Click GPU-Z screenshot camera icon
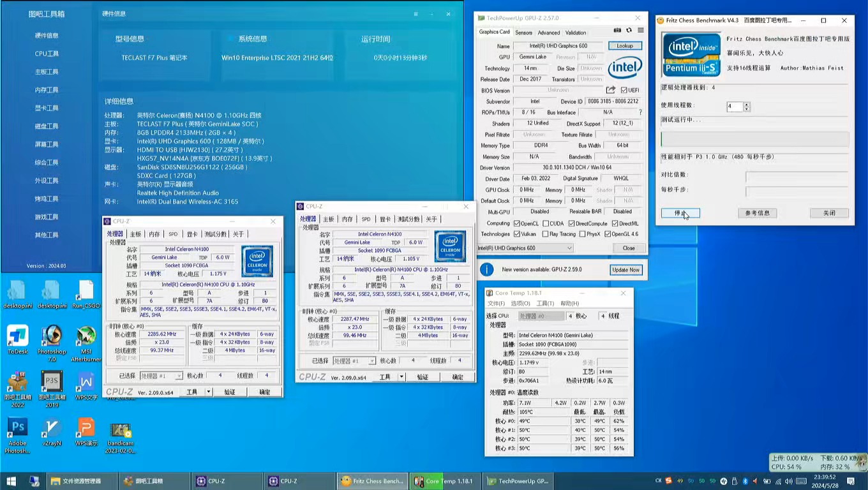The width and height of the screenshot is (868, 490). 617,30
